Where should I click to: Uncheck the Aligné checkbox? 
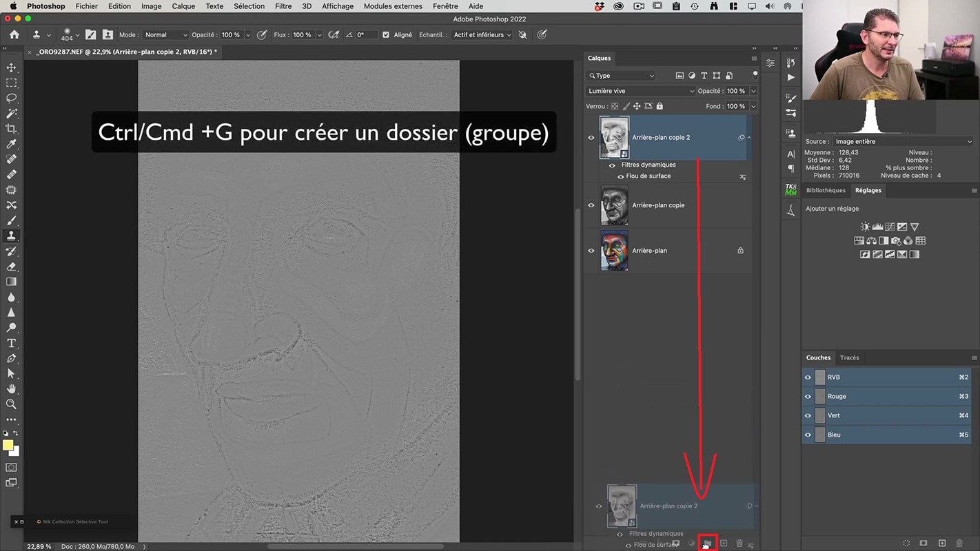(386, 34)
